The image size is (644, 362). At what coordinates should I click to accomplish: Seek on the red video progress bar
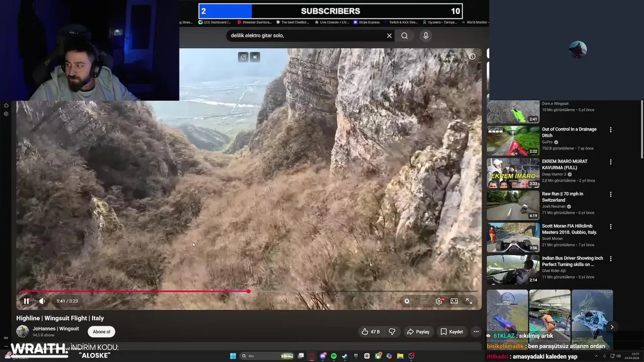point(249,291)
